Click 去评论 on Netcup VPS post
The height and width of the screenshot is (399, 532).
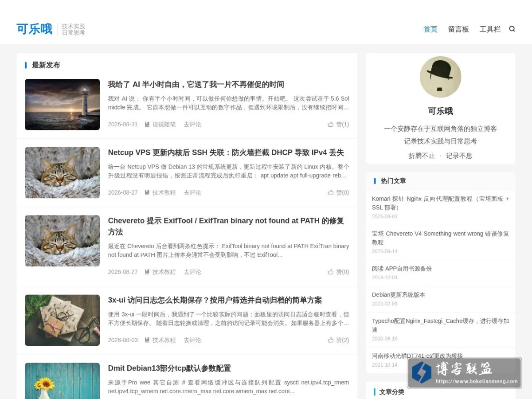pyautogui.click(x=192, y=193)
